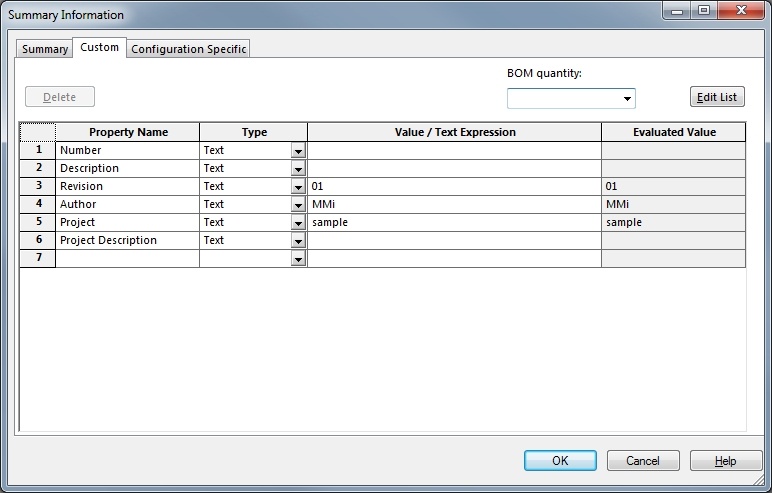This screenshot has width=772, height=493.
Task: Switch to the Summary tab
Action: click(45, 49)
